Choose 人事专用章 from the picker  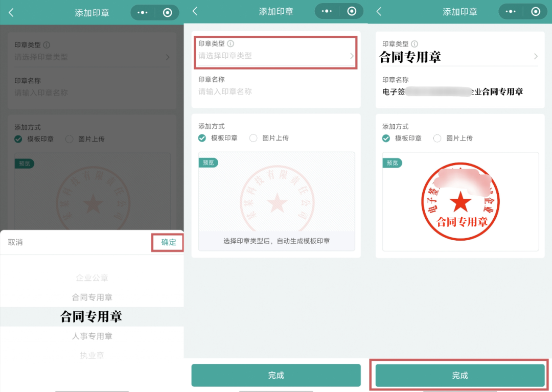(x=91, y=336)
